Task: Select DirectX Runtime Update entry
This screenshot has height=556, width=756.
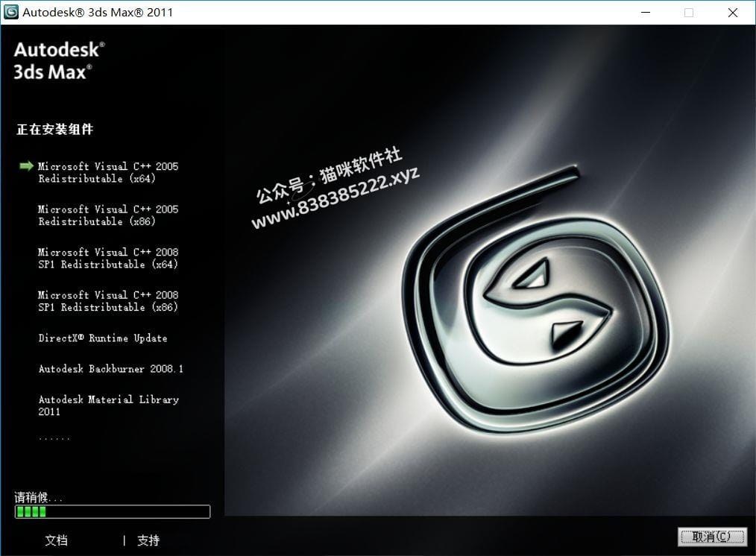Action: pos(103,338)
